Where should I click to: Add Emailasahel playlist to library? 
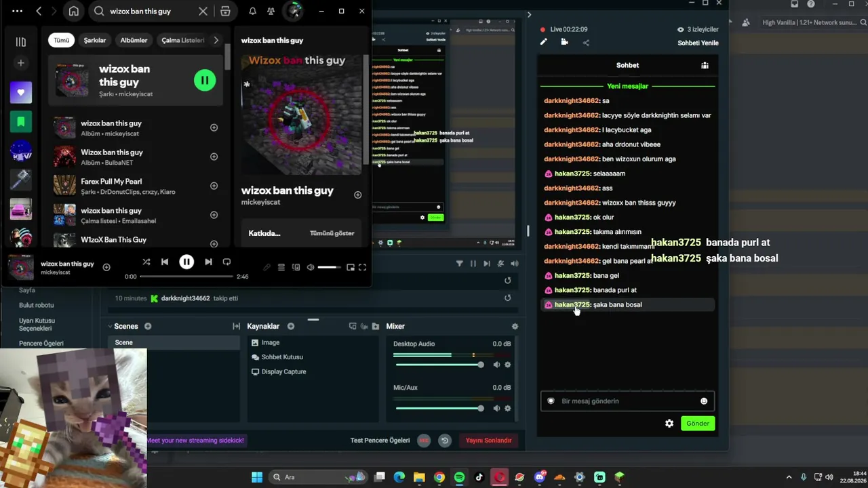pos(214,215)
